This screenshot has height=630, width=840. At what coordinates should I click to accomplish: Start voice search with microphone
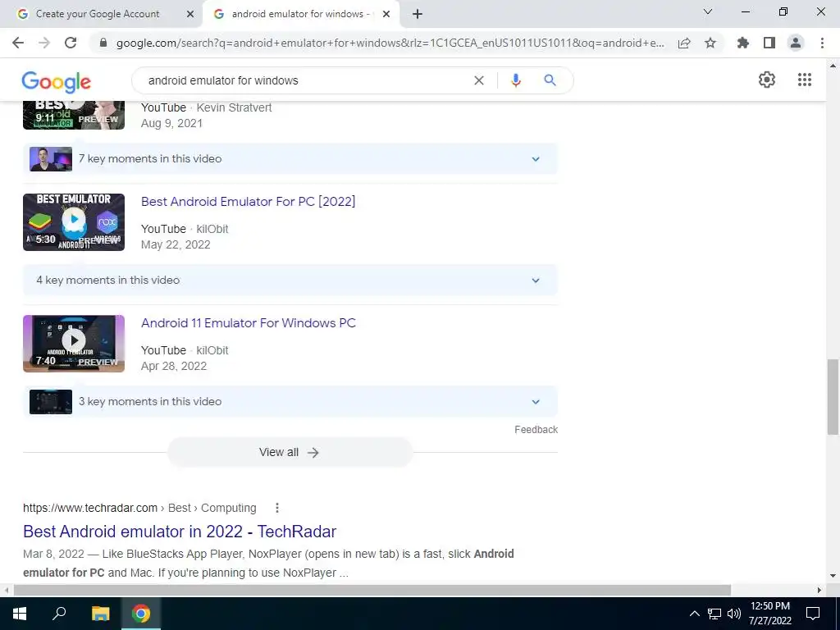[516, 80]
